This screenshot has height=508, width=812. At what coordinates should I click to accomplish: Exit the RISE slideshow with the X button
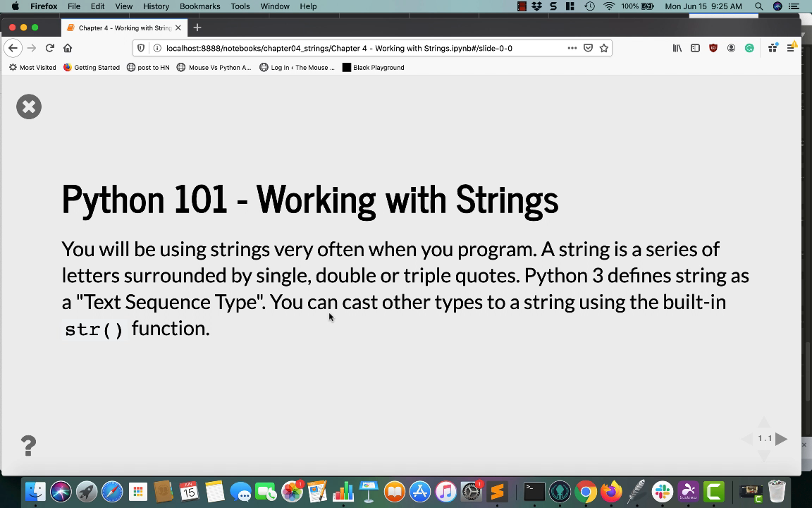click(x=29, y=107)
